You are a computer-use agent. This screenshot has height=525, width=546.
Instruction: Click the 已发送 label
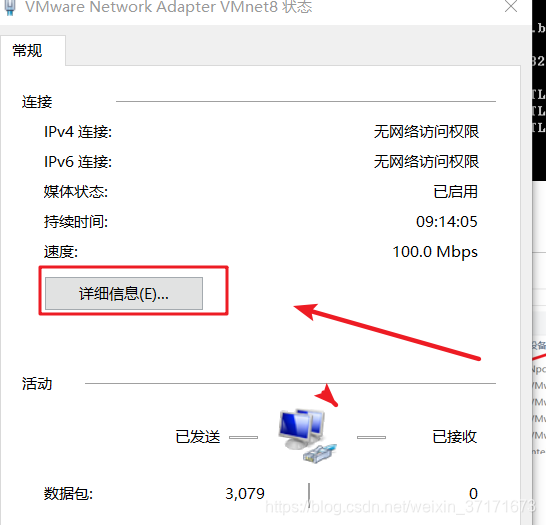coord(198,437)
